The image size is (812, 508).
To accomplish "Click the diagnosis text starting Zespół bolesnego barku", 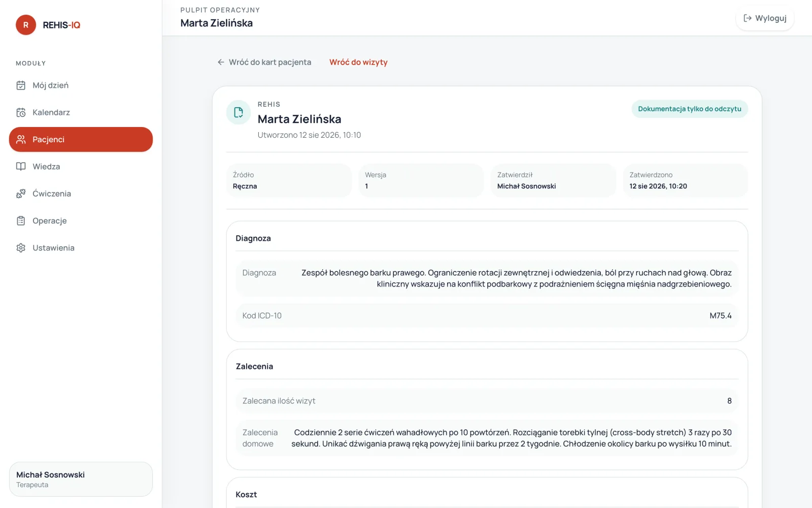I will pos(517,278).
